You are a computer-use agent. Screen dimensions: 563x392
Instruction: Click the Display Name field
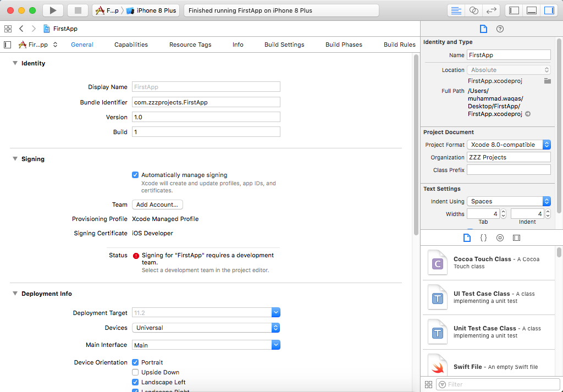206,87
